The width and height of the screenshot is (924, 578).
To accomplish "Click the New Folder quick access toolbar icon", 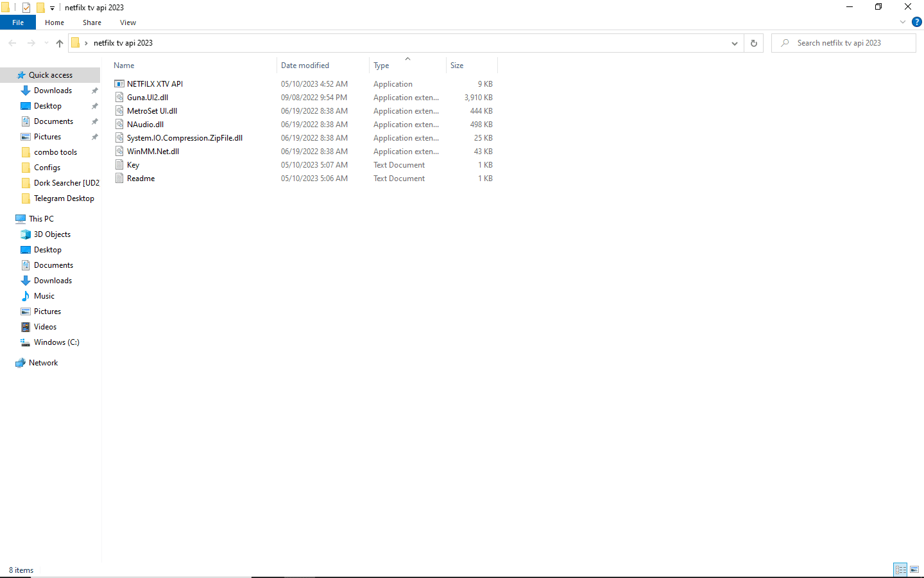I will 40,8.
